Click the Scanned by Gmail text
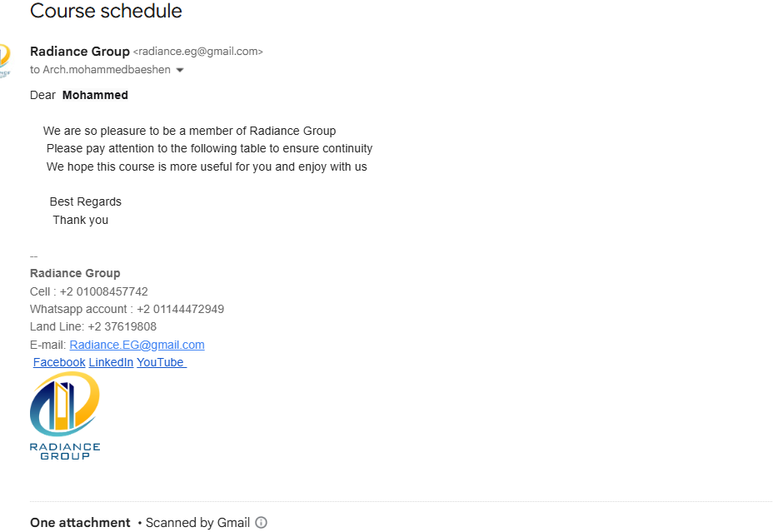Image resolution: width=773 pixels, height=532 pixels. [197, 523]
